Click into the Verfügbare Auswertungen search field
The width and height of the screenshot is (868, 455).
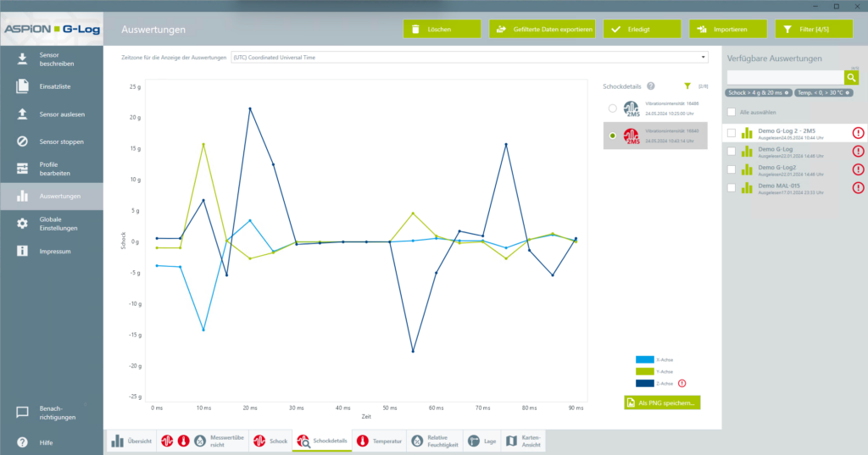click(x=785, y=77)
